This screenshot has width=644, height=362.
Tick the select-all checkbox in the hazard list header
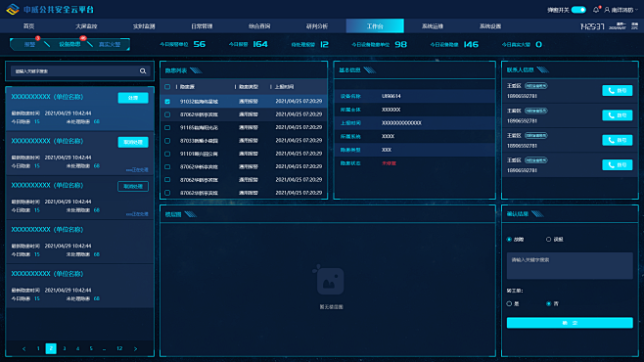[x=167, y=87]
